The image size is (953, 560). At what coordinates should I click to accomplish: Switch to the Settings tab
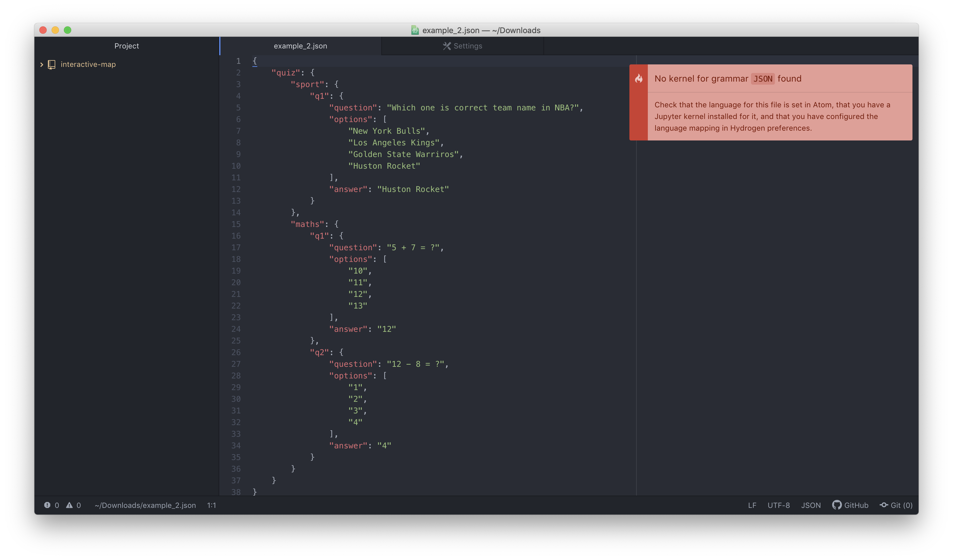(462, 46)
